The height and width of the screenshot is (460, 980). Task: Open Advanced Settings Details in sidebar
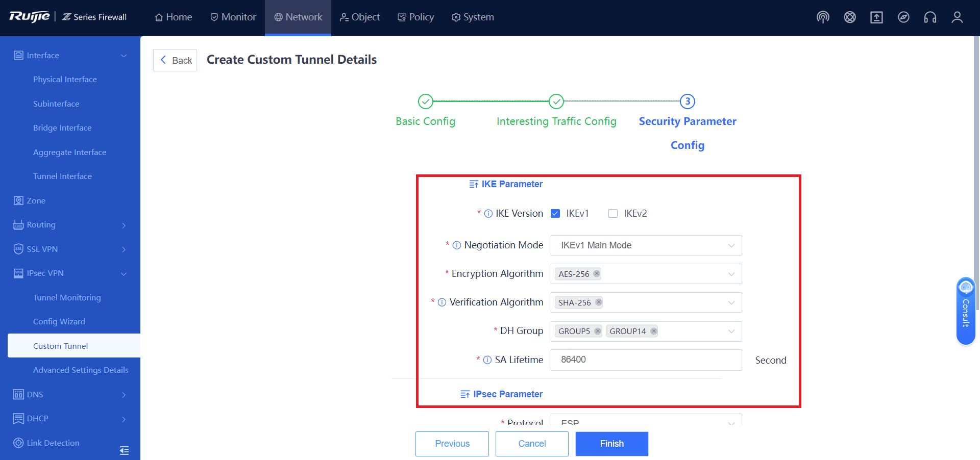click(81, 370)
